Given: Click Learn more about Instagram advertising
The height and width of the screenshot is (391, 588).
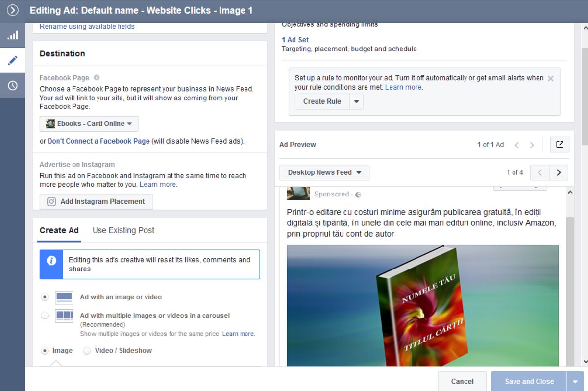Looking at the screenshot, I should pyautogui.click(x=158, y=185).
